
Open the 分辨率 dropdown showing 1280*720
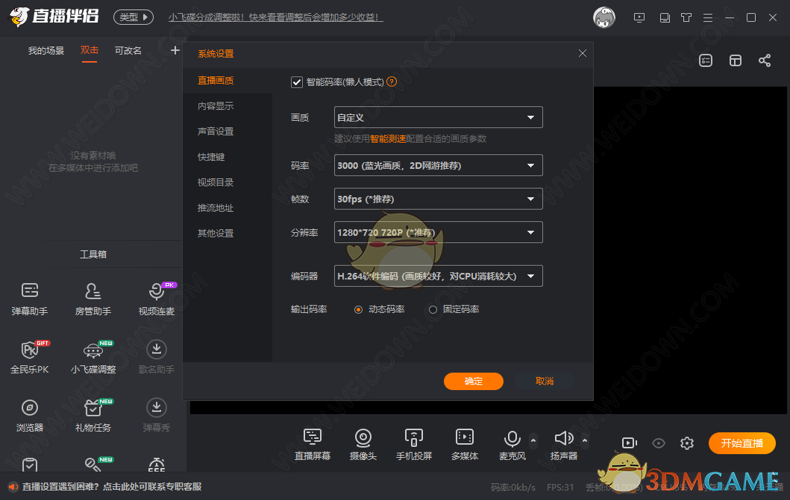pos(438,232)
